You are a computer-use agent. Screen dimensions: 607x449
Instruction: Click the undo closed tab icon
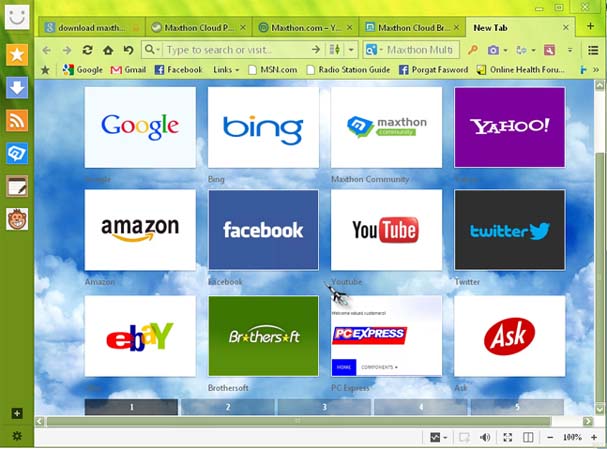click(129, 50)
